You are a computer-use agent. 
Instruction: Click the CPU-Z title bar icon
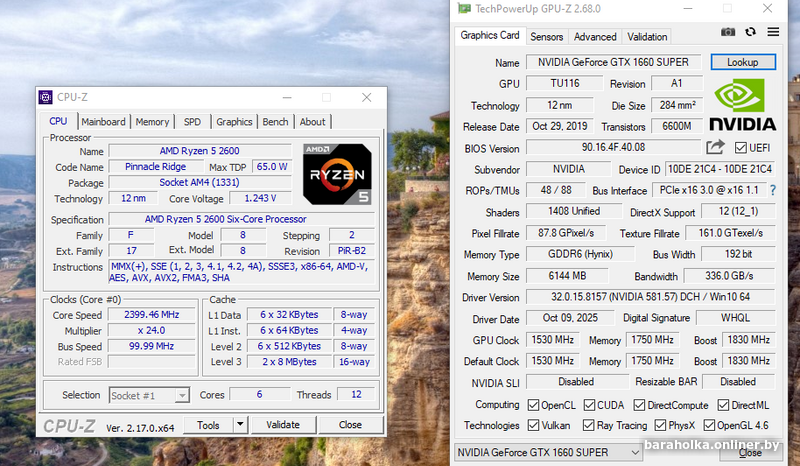point(45,97)
